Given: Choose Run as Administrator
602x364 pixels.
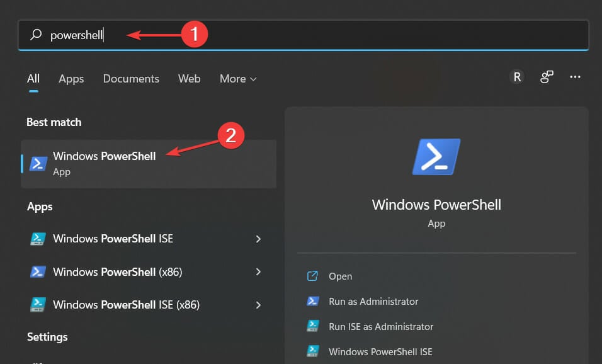Looking at the screenshot, I should [x=373, y=302].
